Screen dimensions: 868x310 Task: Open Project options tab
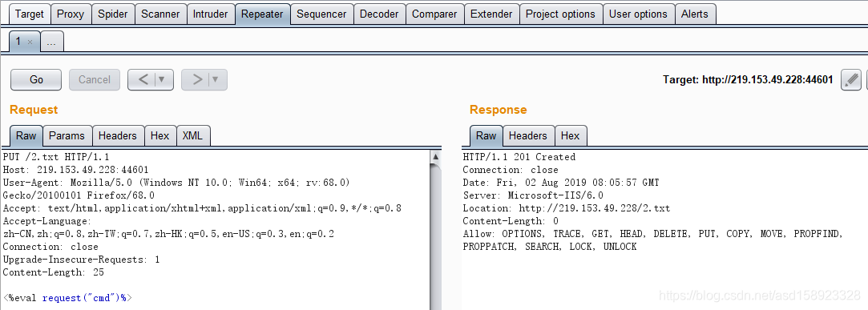click(x=560, y=14)
